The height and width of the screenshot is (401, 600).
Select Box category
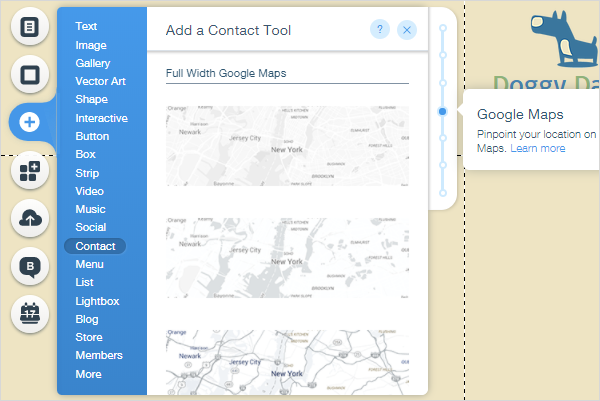click(x=85, y=154)
